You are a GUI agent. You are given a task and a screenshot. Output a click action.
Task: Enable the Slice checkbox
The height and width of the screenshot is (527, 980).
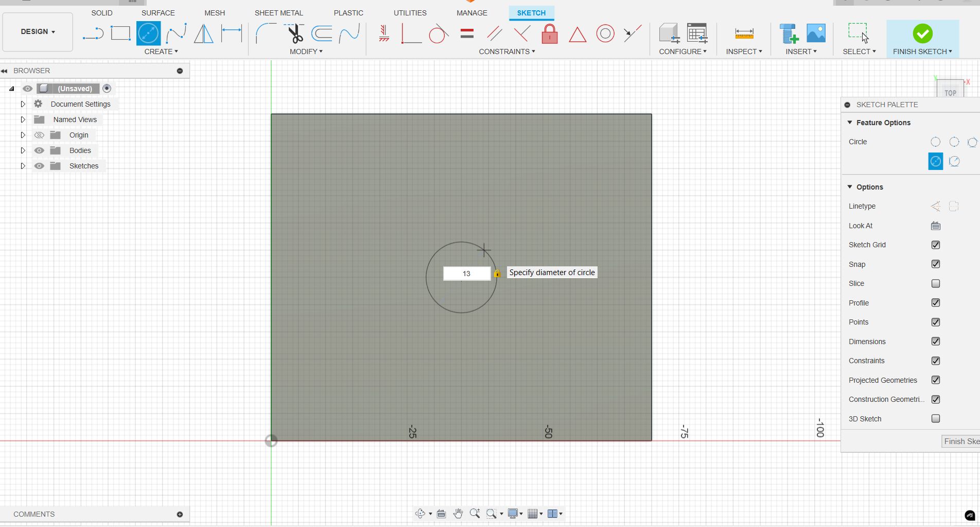tap(936, 283)
